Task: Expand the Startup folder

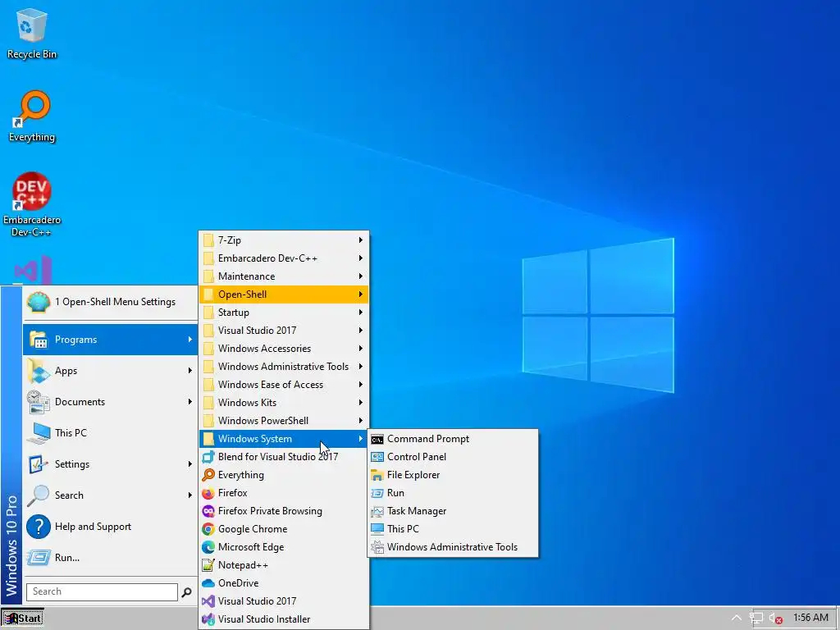Action: pos(284,313)
